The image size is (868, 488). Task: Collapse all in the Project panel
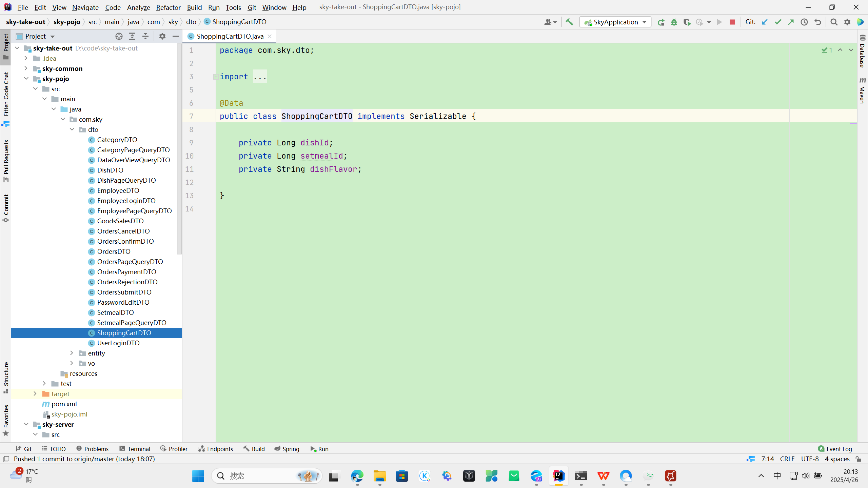[x=145, y=36]
